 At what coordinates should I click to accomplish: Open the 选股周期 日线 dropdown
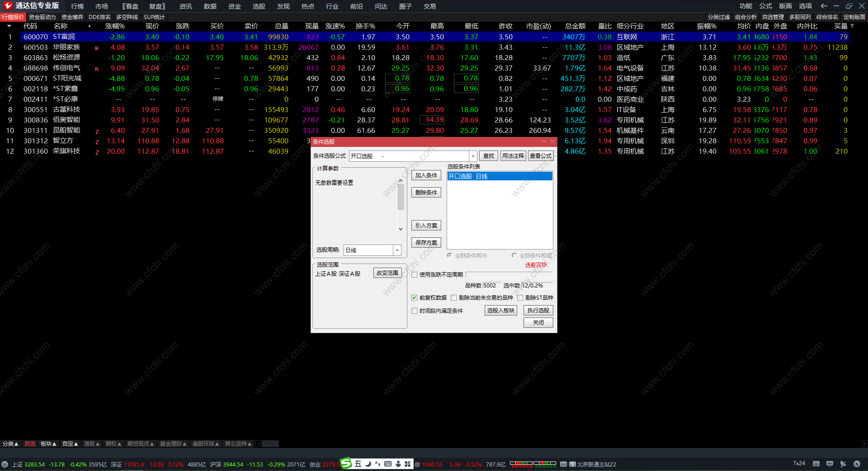coord(397,250)
